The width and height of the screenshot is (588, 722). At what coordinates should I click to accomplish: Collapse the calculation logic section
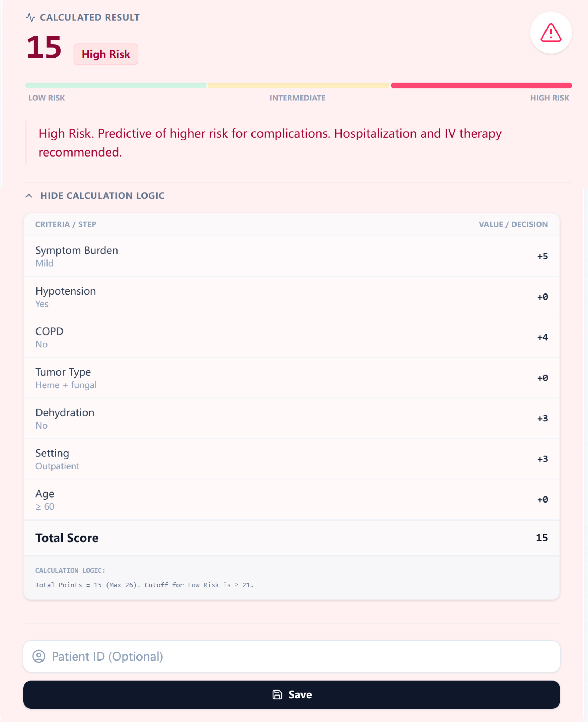[x=102, y=196]
